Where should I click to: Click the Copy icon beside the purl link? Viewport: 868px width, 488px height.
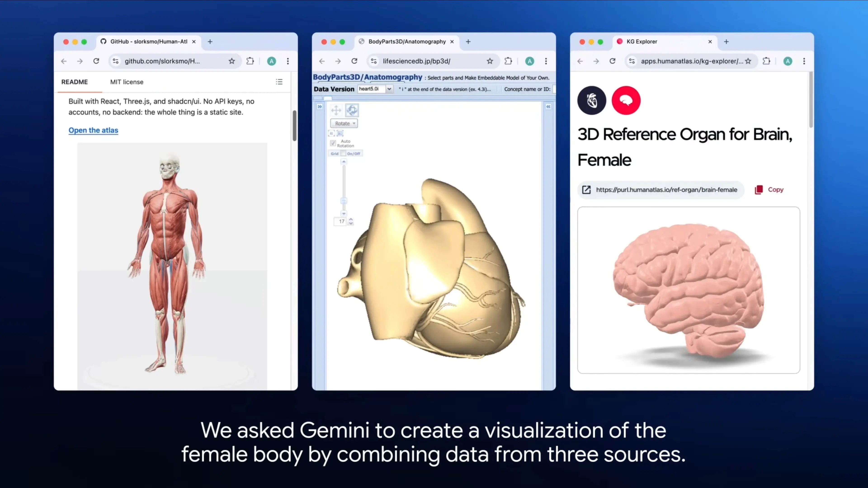[x=759, y=190]
